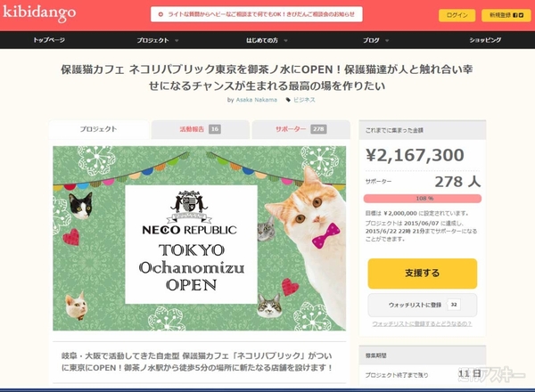Click the 32 watchlist count badge
The image size is (535, 392).
(454, 305)
